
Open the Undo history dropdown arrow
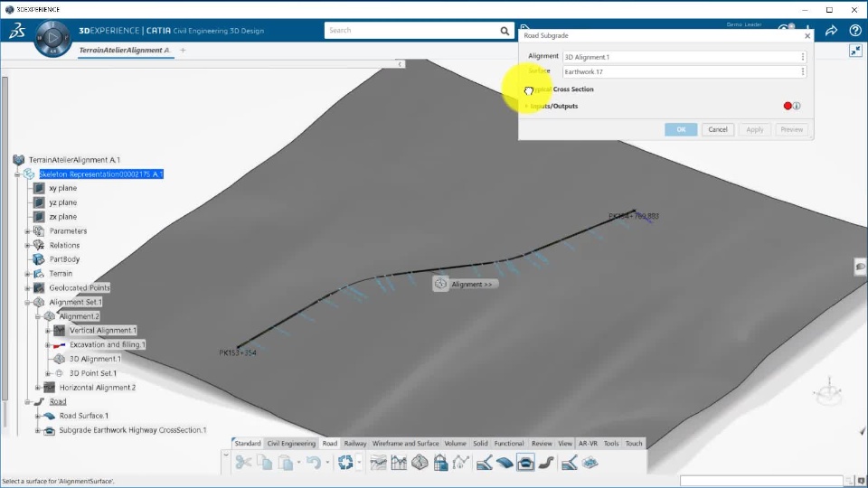(327, 462)
